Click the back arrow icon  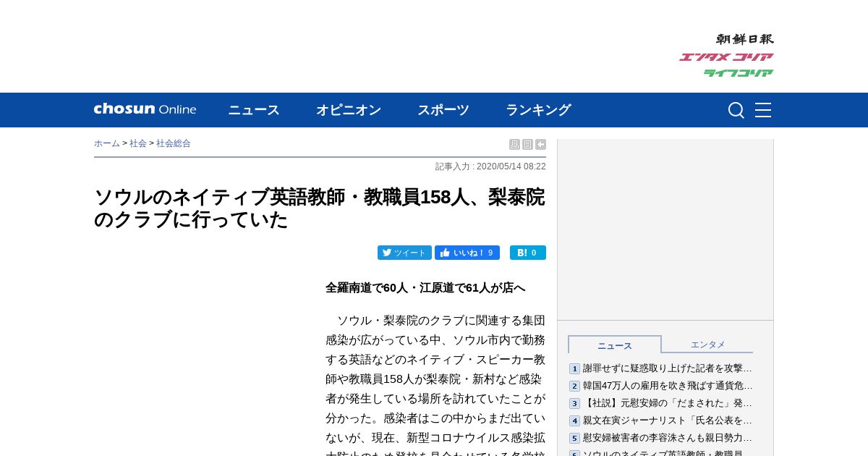click(540, 145)
